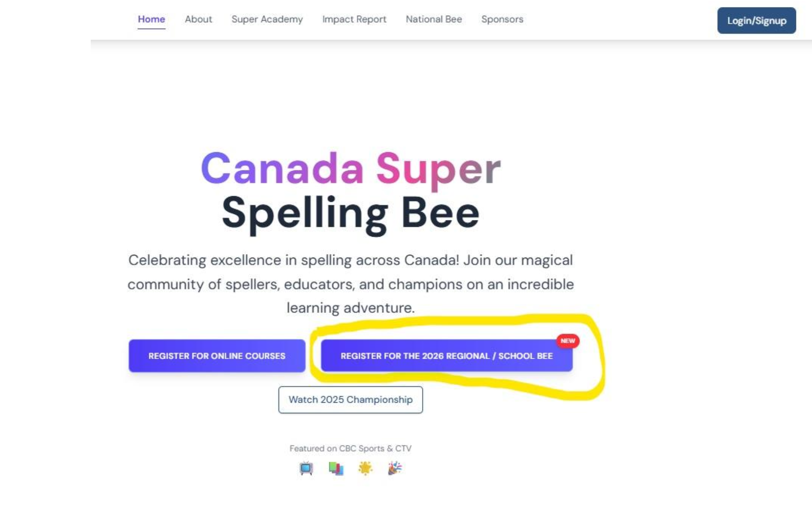Click the red NEW badge
Image resolution: width=812 pixels, height=515 pixels.
tap(567, 341)
